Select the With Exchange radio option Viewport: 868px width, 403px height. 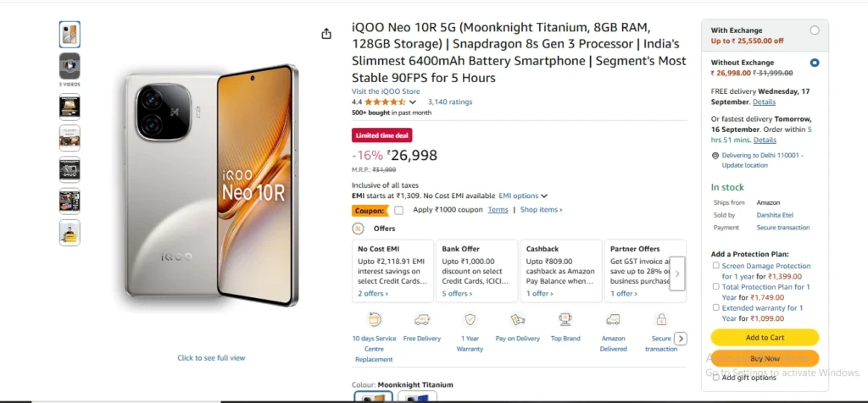tap(815, 30)
